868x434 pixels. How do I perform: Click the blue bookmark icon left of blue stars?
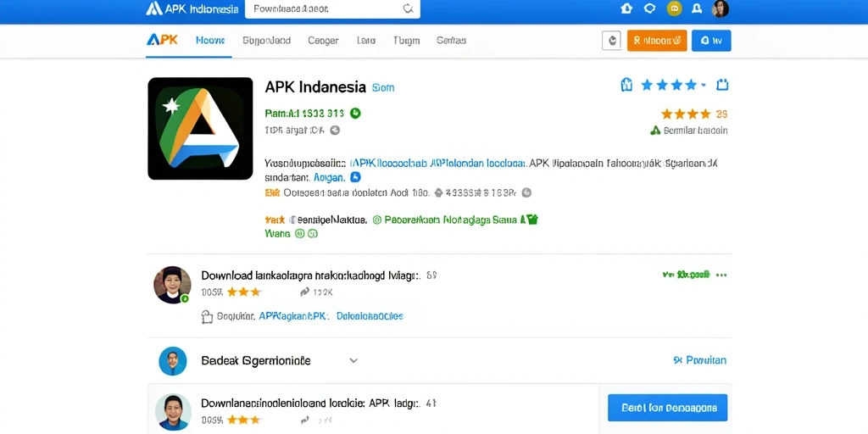coord(626,85)
